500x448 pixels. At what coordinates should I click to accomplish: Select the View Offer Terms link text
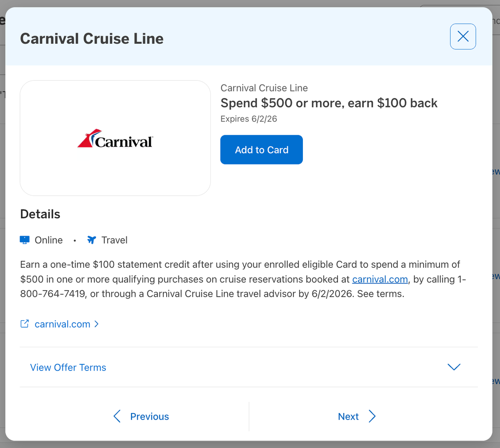tap(68, 367)
